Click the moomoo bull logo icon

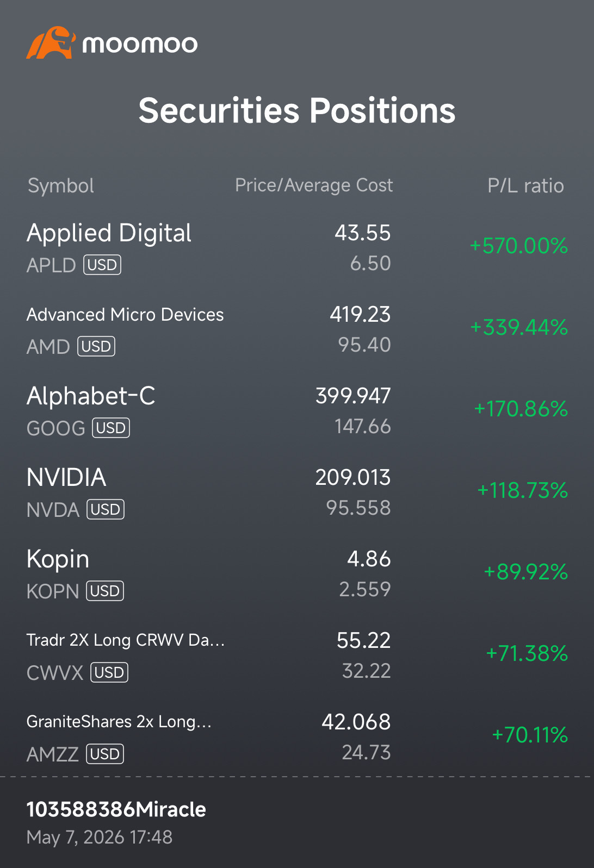(50, 42)
